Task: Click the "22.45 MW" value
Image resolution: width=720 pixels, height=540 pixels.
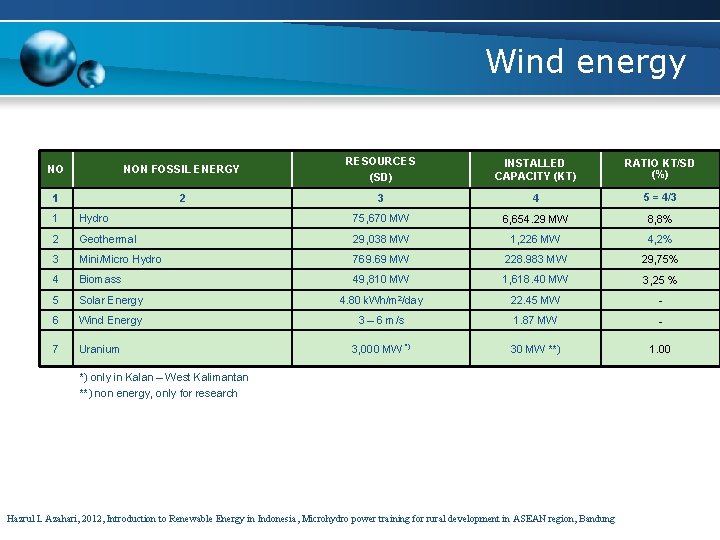Action: pos(535,300)
